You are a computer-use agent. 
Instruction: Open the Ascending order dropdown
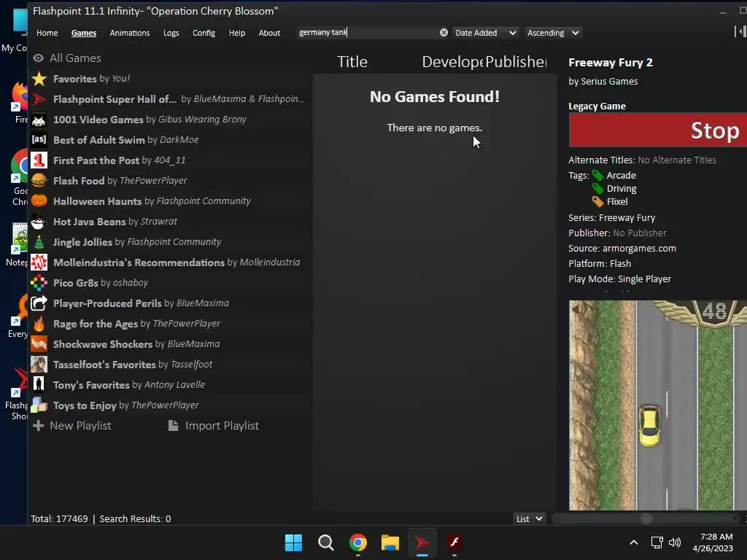(x=553, y=33)
